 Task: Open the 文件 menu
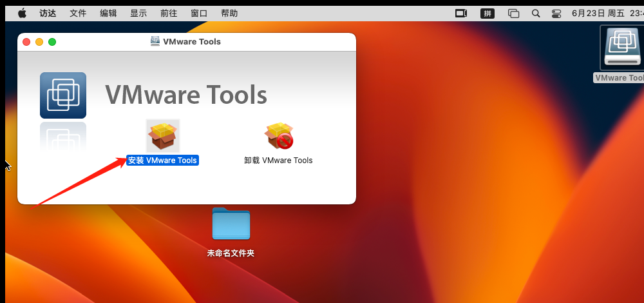(x=78, y=13)
